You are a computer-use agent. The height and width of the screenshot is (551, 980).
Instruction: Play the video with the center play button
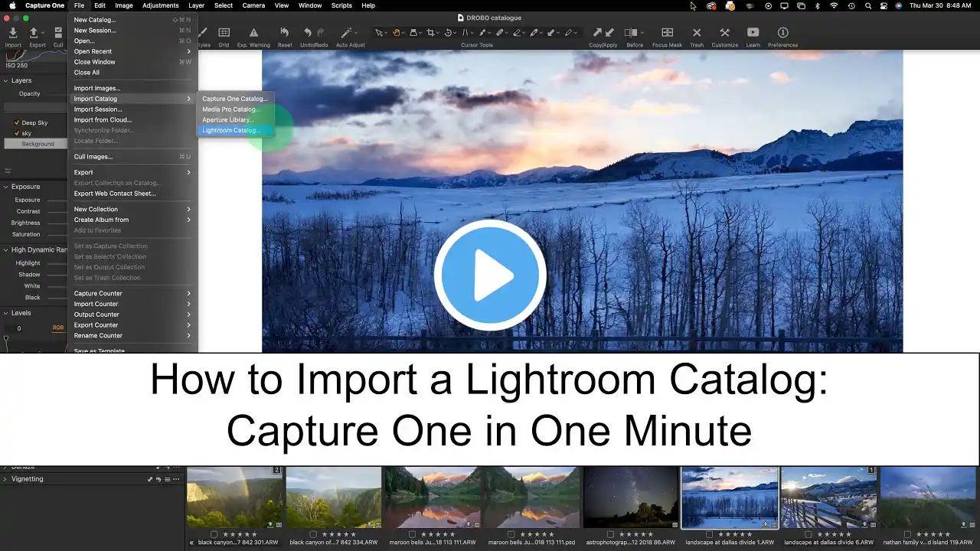tap(490, 275)
